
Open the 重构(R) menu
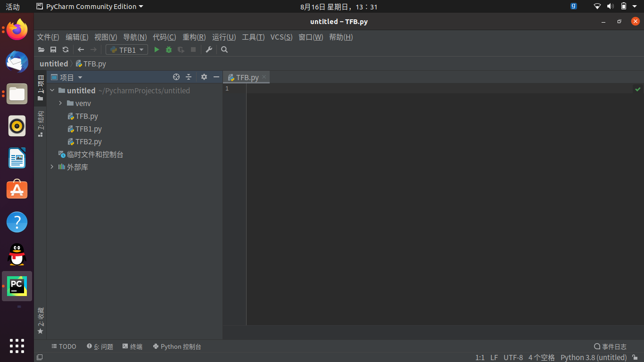coord(194,37)
